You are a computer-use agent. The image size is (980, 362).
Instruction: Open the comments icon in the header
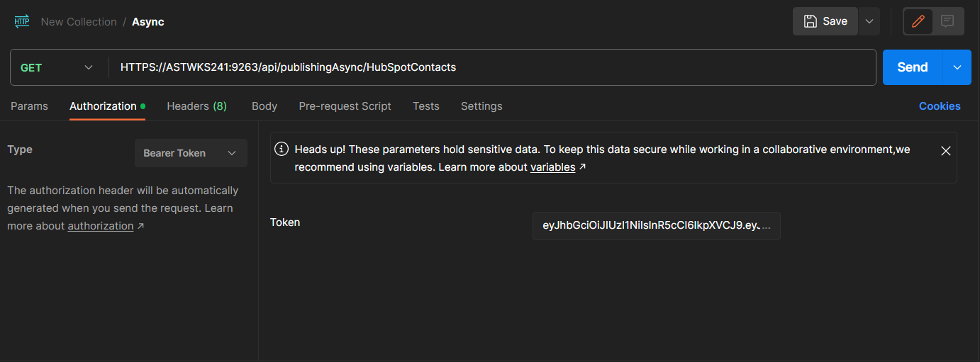(947, 21)
